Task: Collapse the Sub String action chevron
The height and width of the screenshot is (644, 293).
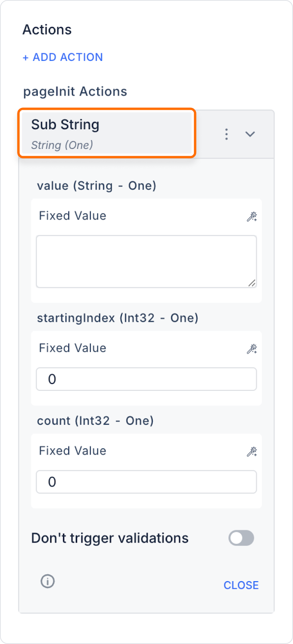Action: [250, 134]
